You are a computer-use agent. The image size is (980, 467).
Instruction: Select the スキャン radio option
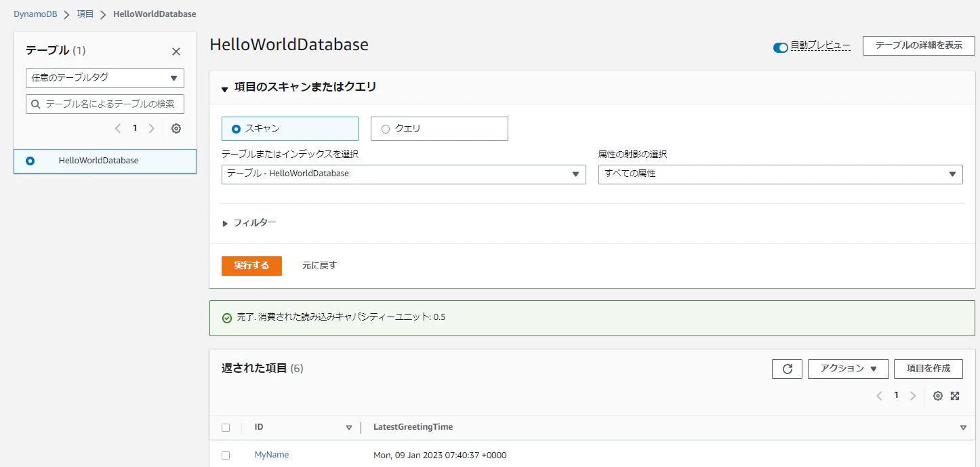[x=236, y=129]
